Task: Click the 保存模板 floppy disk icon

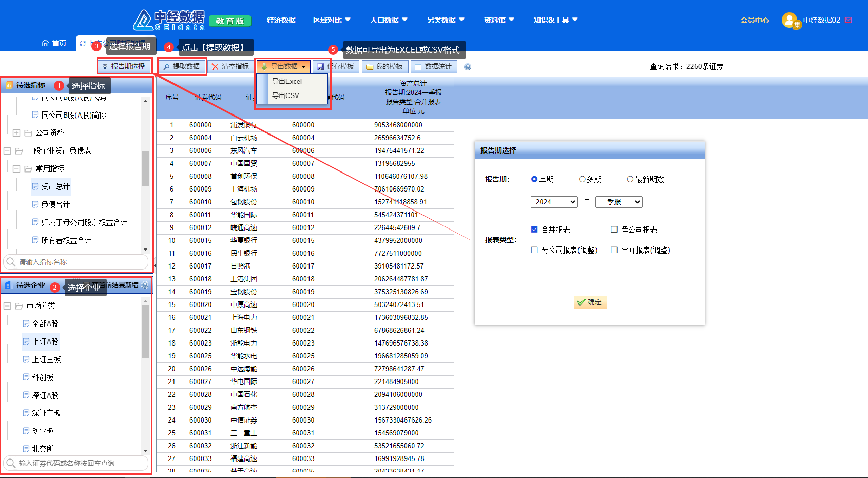Action: 320,67
